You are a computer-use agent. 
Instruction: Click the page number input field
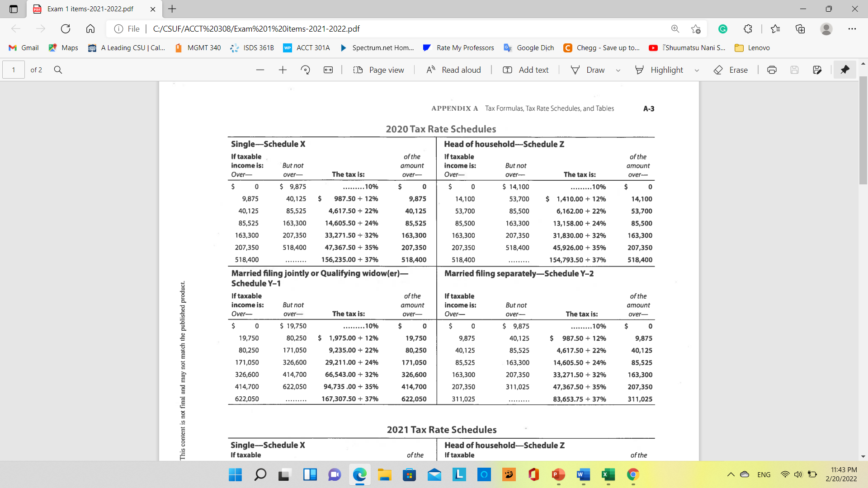click(13, 70)
